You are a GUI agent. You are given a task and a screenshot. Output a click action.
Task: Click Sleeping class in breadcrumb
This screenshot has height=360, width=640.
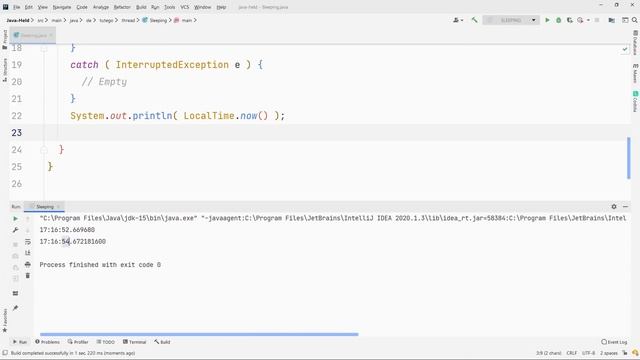pyautogui.click(x=155, y=20)
